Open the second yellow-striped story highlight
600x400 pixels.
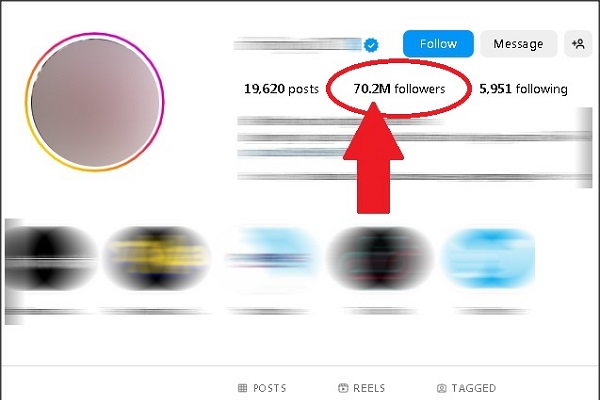click(157, 258)
